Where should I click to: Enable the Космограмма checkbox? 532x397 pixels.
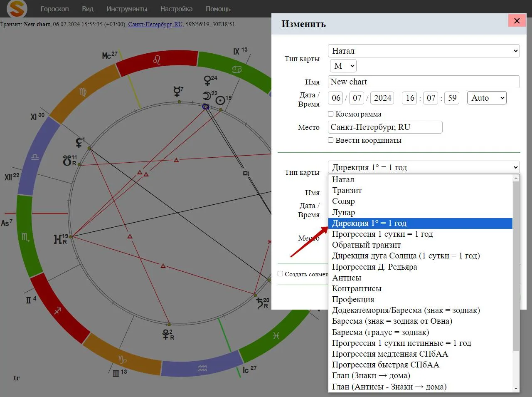pyautogui.click(x=331, y=114)
